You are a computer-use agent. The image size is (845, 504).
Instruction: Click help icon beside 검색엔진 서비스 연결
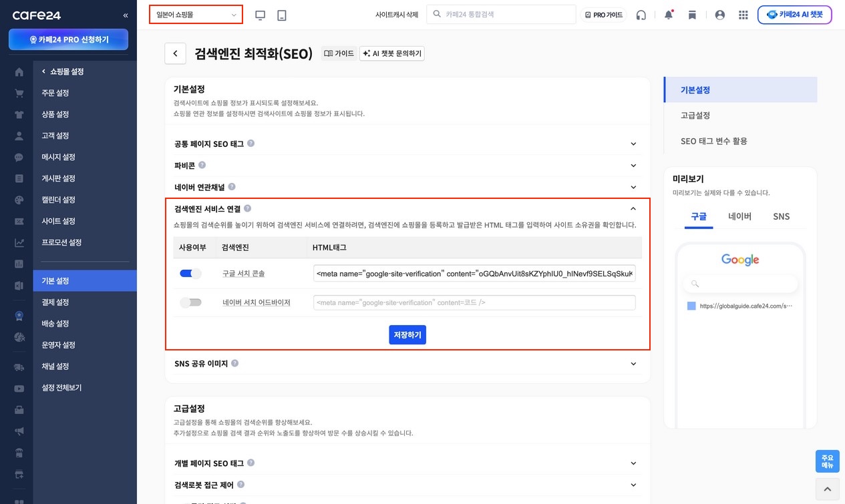tap(247, 208)
